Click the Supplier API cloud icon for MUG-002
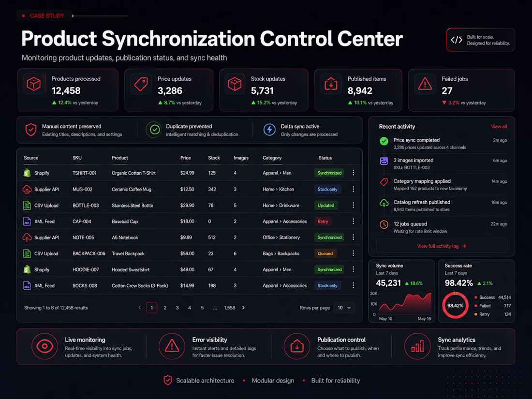532x399 pixels. coord(27,189)
